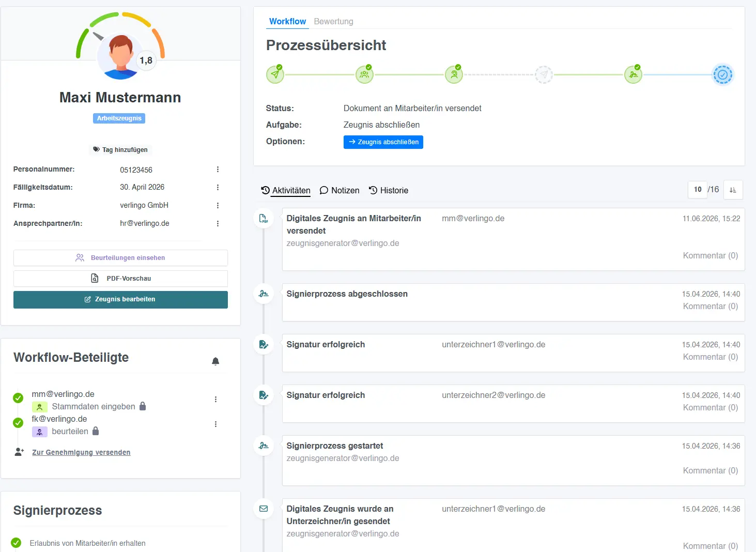Open the options menu for mm@verlingo.de participant
Image resolution: width=756 pixels, height=552 pixels.
tap(215, 400)
